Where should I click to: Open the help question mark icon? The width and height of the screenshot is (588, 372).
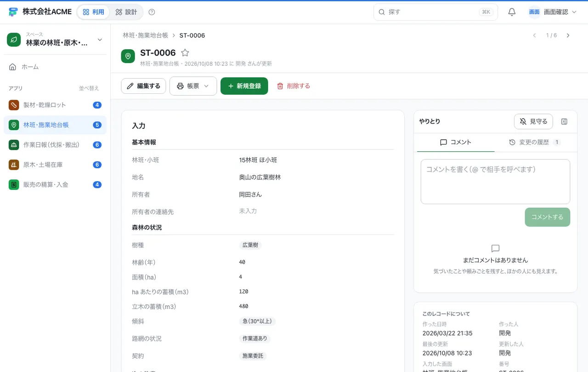click(152, 12)
